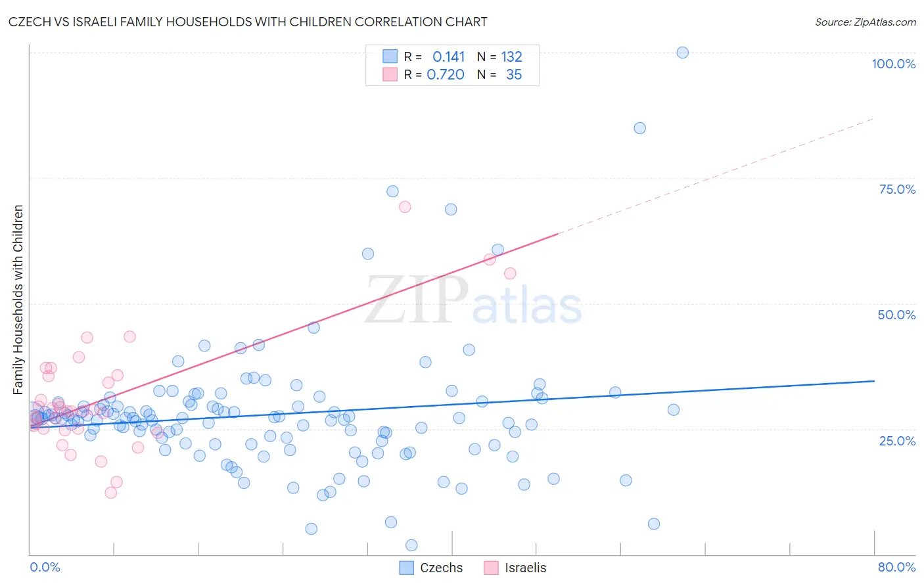Click the blue R = 0.141 swatch

click(x=390, y=56)
